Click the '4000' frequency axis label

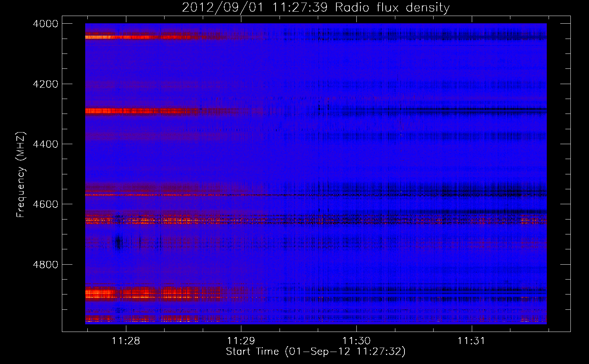[x=46, y=24]
